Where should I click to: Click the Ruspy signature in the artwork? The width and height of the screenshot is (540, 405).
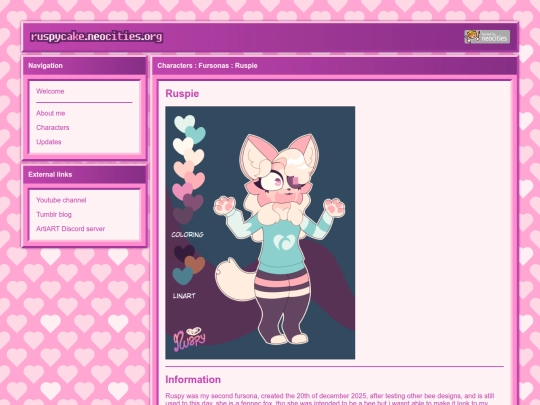click(x=189, y=339)
